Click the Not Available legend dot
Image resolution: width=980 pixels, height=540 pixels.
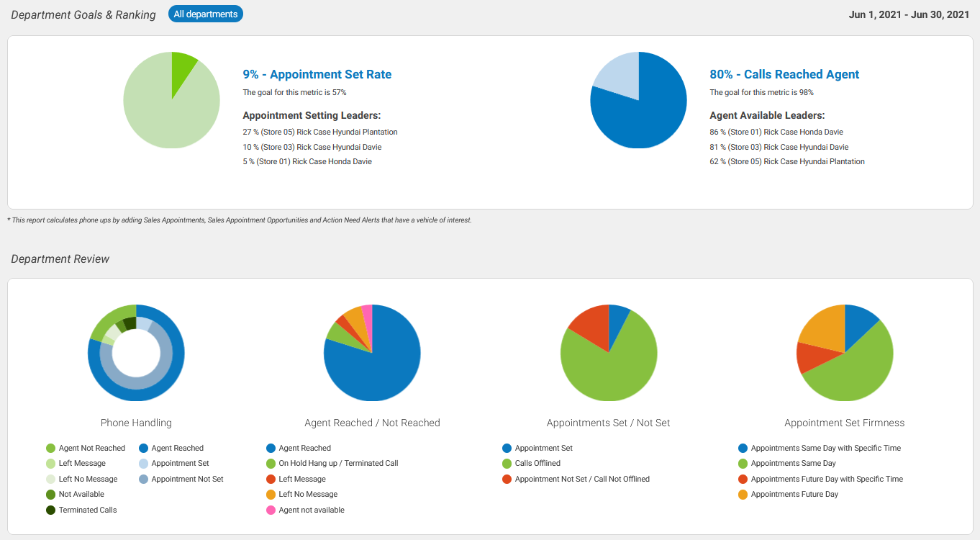[x=51, y=495]
